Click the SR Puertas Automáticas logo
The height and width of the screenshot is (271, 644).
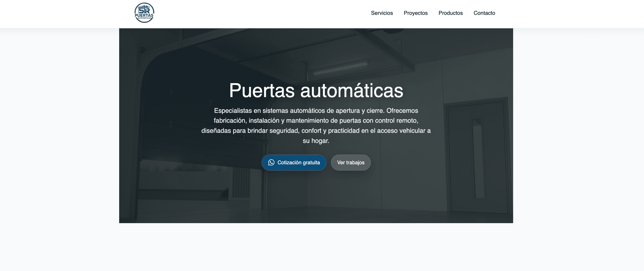[x=144, y=13]
